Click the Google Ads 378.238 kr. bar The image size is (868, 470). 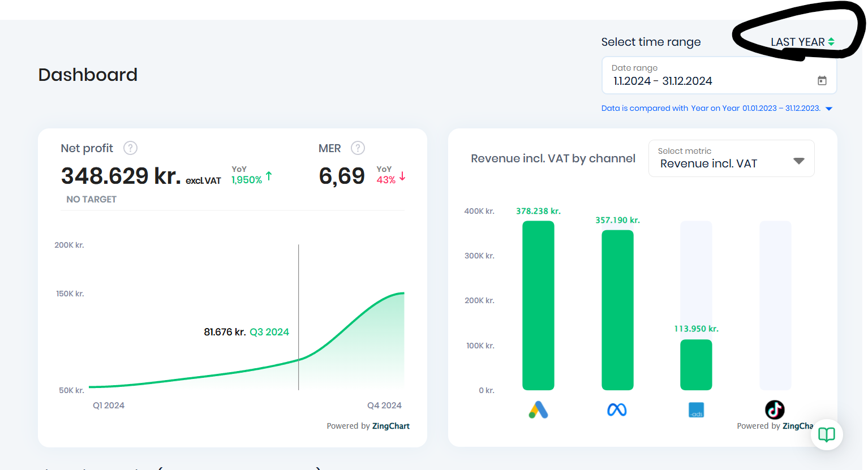[x=538, y=305]
